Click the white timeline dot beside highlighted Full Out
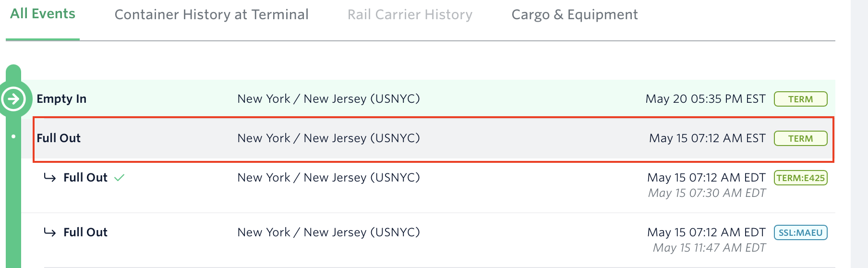The height and width of the screenshot is (268, 868). tap(13, 136)
